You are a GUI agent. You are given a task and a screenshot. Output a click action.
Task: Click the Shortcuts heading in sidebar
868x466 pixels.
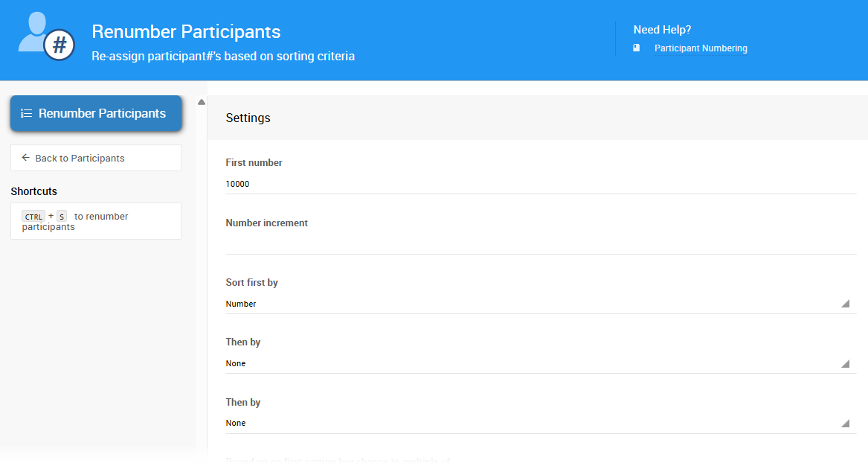tap(33, 191)
